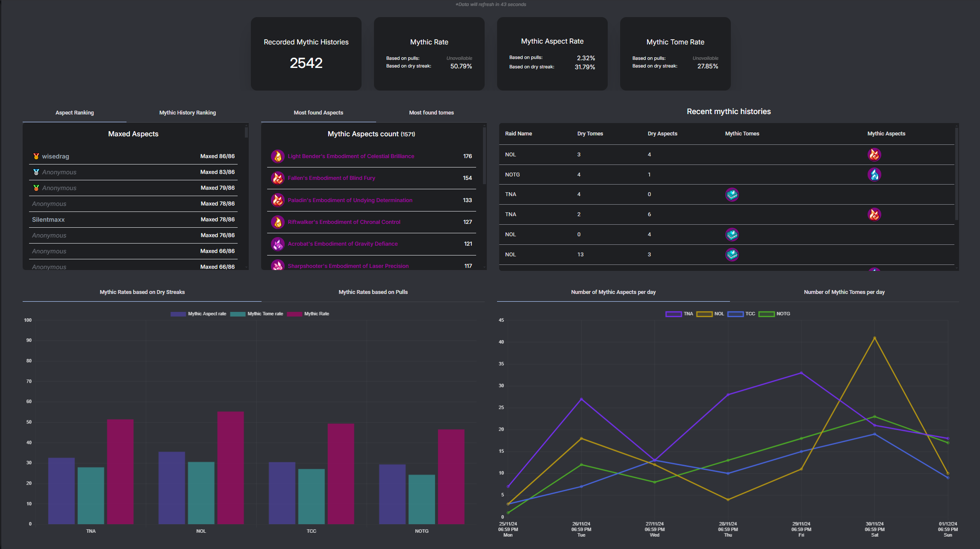Image resolution: width=980 pixels, height=549 pixels.
Task: Click mythic tome icon in NOL 13 row
Action: tap(732, 255)
